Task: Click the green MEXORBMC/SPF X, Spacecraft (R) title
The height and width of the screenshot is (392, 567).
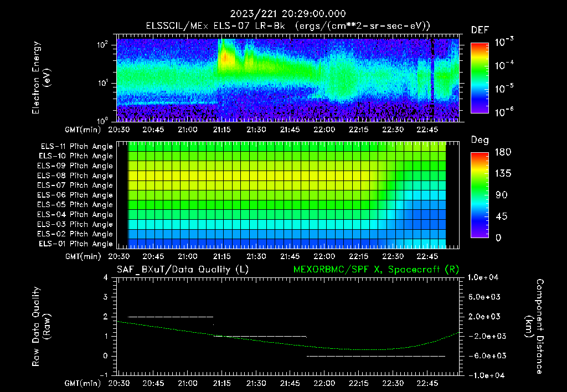Action: (x=376, y=270)
